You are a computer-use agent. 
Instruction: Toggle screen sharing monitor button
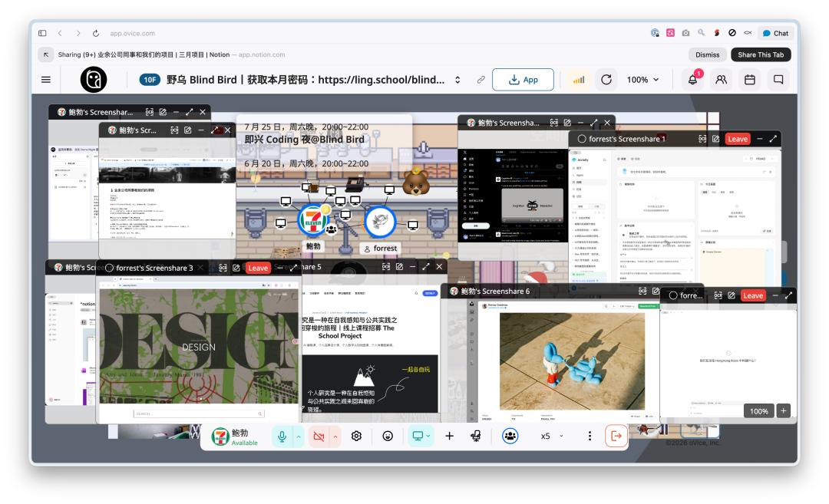(x=417, y=436)
